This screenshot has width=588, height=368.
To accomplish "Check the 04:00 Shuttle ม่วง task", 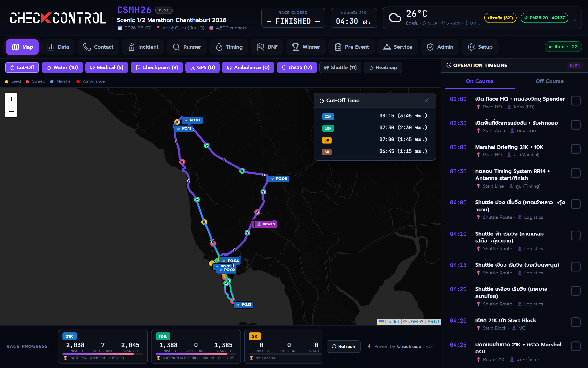I will point(576,204).
